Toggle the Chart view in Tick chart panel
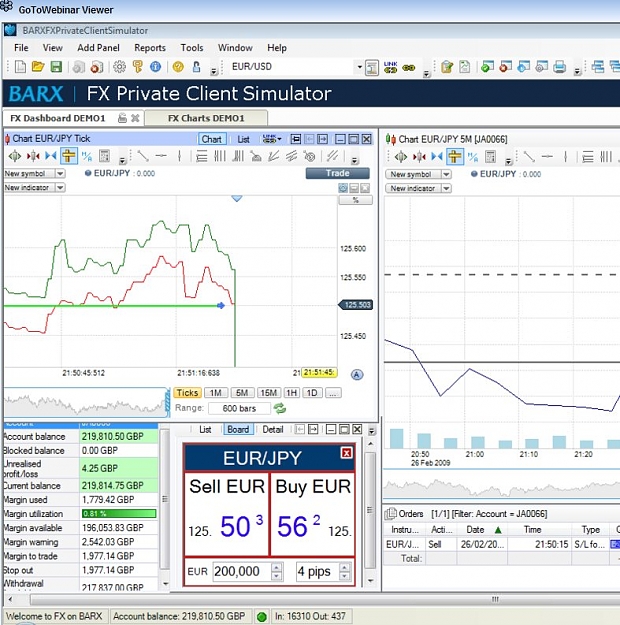 click(x=212, y=139)
